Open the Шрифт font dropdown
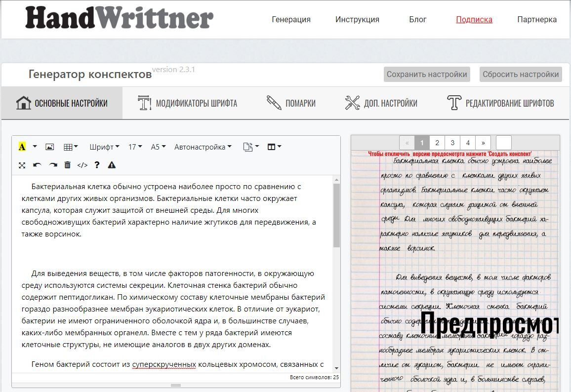 tap(104, 147)
